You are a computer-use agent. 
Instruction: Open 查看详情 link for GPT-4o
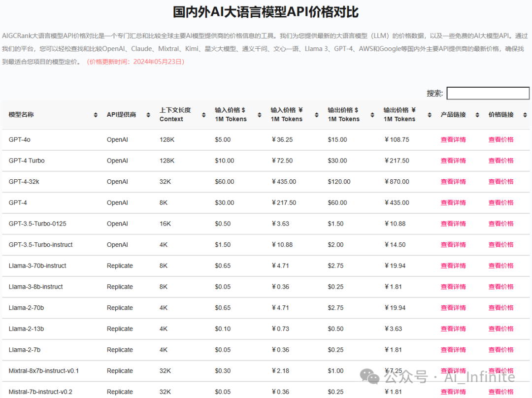[x=453, y=139]
